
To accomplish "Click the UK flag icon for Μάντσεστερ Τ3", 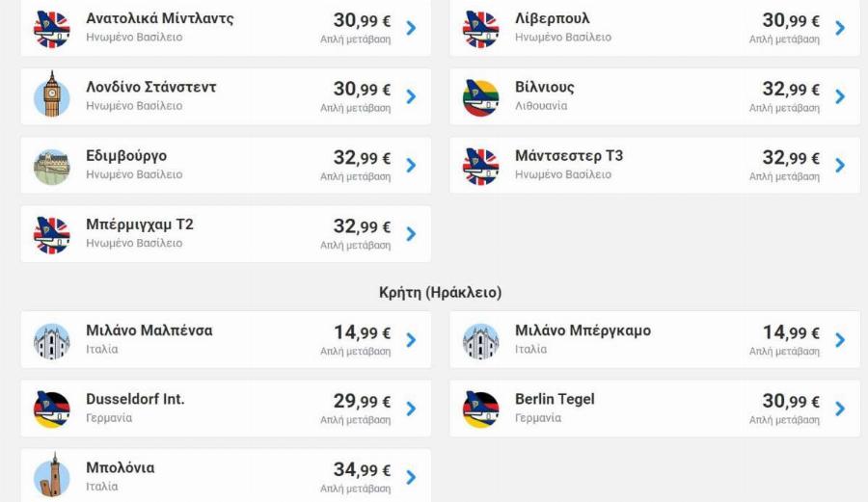I will click(480, 166).
